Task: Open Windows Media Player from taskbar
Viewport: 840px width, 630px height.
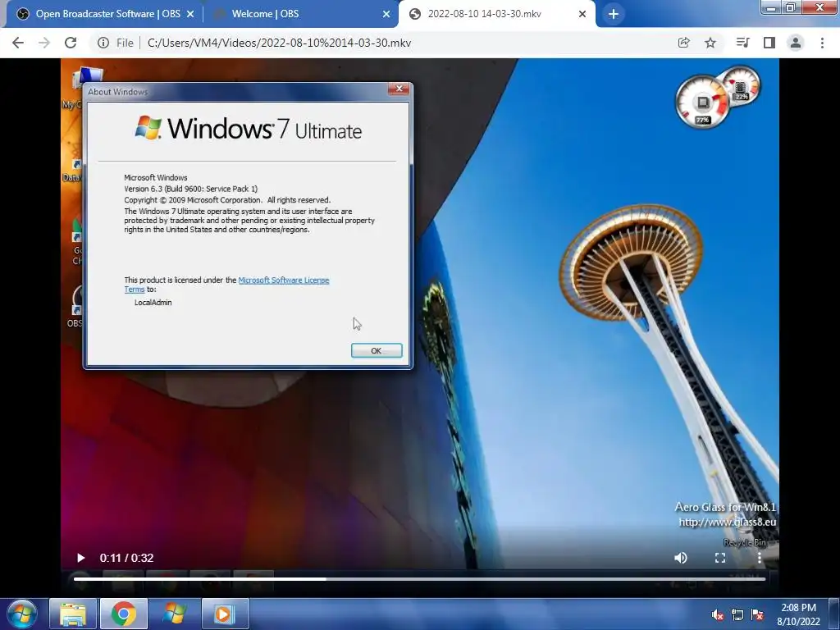Action: 225,614
